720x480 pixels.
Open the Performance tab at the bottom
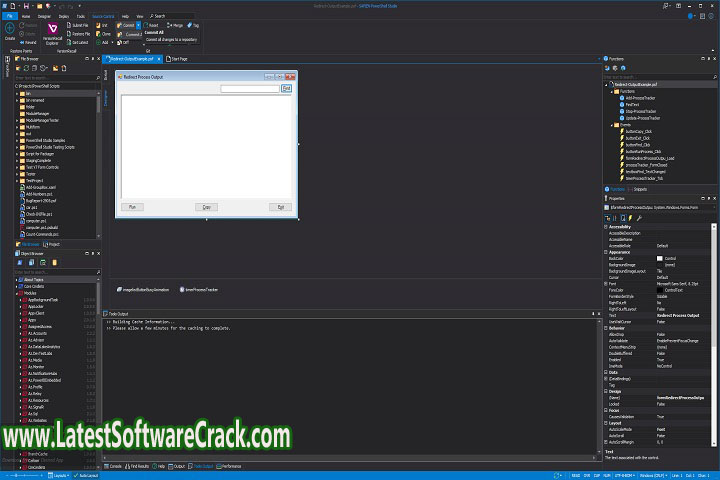click(229, 466)
